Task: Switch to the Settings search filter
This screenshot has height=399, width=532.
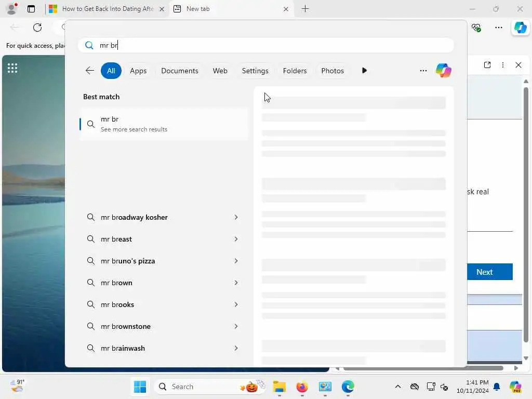Action: pyautogui.click(x=255, y=71)
